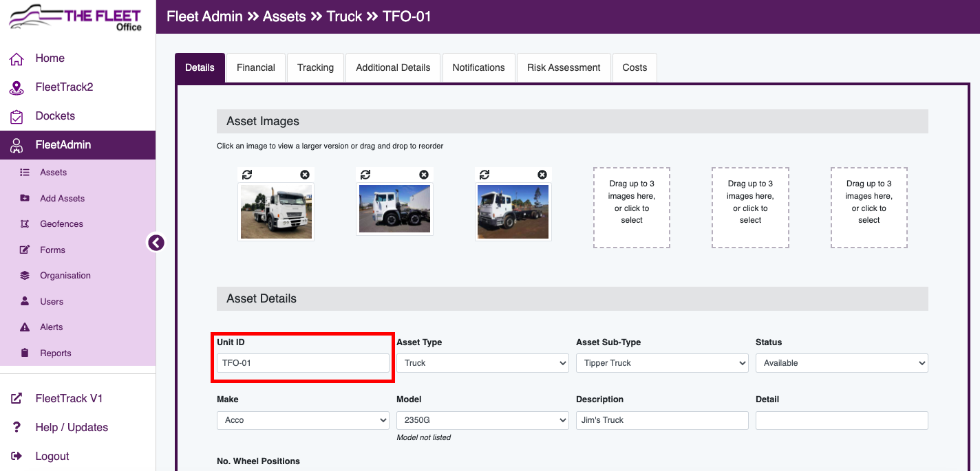Viewport: 980px width, 471px height.
Task: Click the Assets list icon
Action: [x=25, y=173]
